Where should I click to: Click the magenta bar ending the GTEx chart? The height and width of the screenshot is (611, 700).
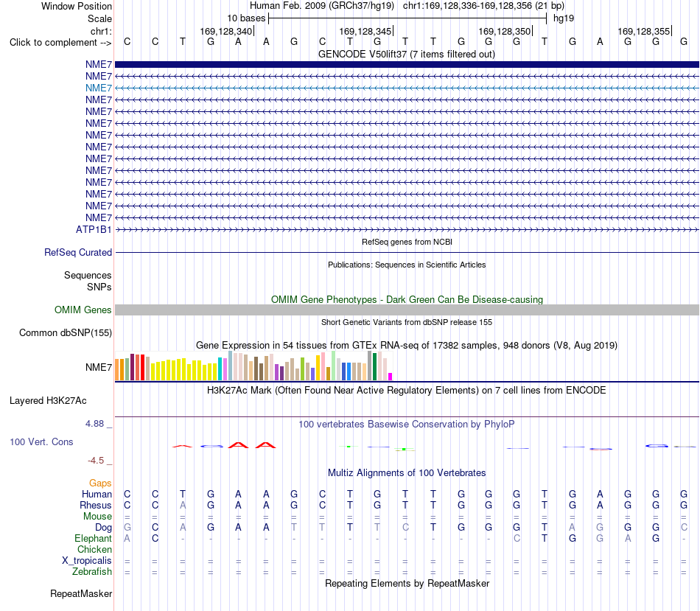pos(391,377)
